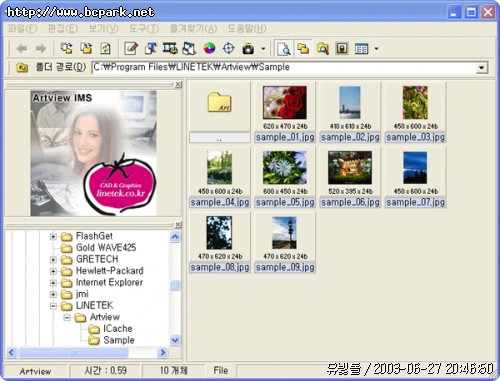Collapse the Artview folder node

point(67,318)
